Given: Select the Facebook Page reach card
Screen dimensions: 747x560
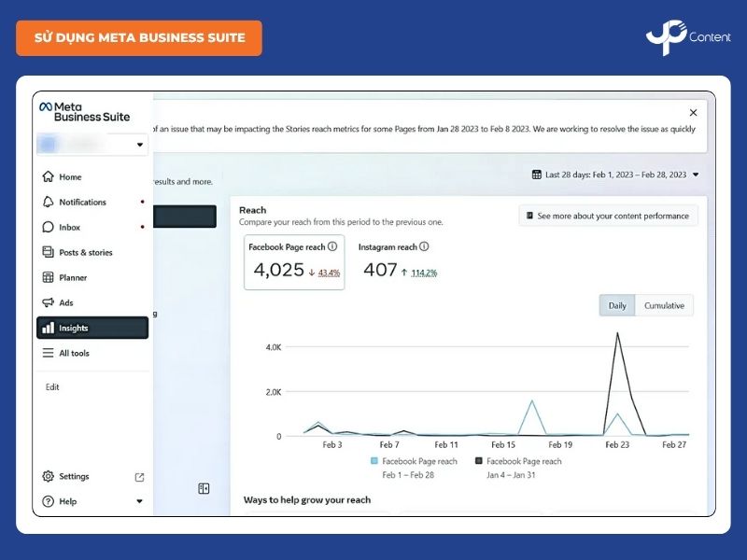Looking at the screenshot, I should tap(294, 262).
